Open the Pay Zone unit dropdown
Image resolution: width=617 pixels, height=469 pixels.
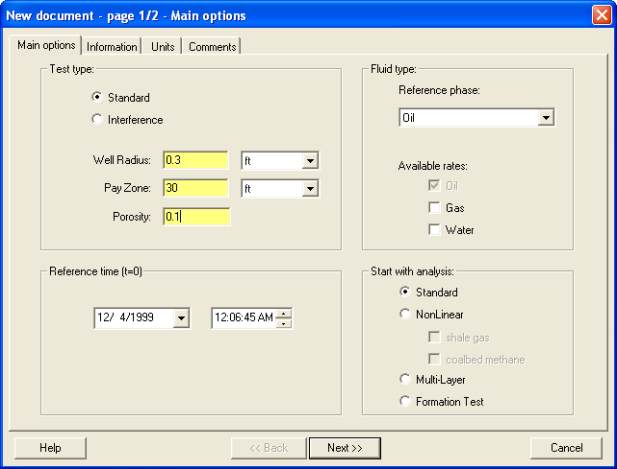tap(310, 188)
